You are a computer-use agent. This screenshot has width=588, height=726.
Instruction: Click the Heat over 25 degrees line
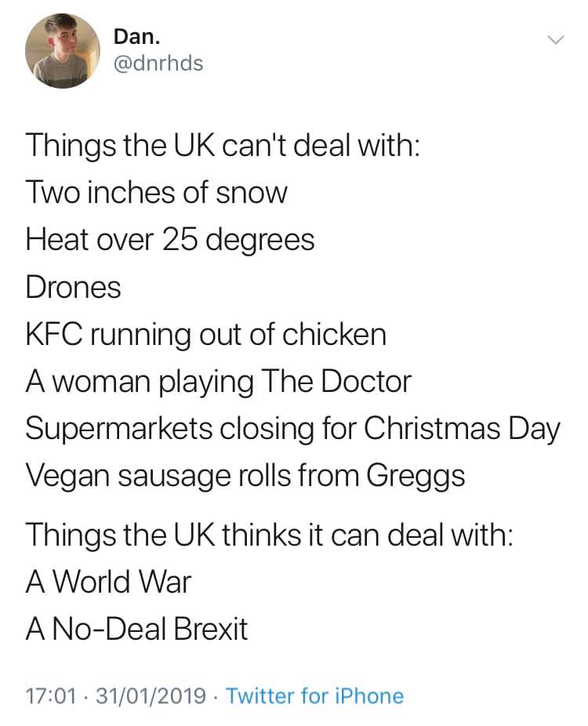tap(170, 241)
